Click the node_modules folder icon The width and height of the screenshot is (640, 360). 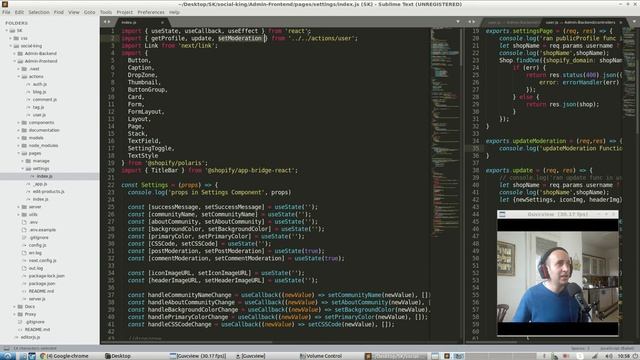[x=24, y=145]
